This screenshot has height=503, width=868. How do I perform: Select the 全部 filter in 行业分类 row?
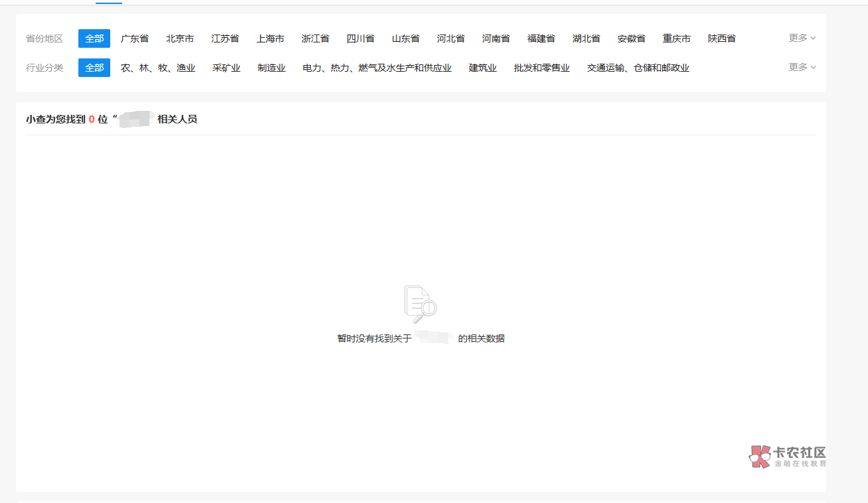pyautogui.click(x=94, y=68)
